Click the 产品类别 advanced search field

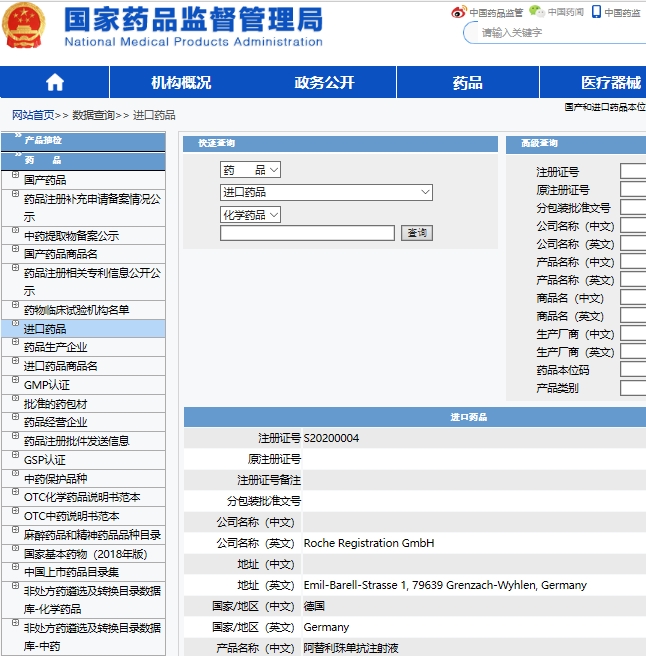point(633,388)
